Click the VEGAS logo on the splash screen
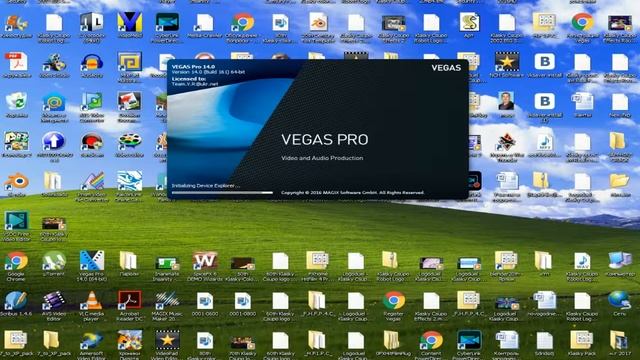The image size is (640, 360). [446, 68]
